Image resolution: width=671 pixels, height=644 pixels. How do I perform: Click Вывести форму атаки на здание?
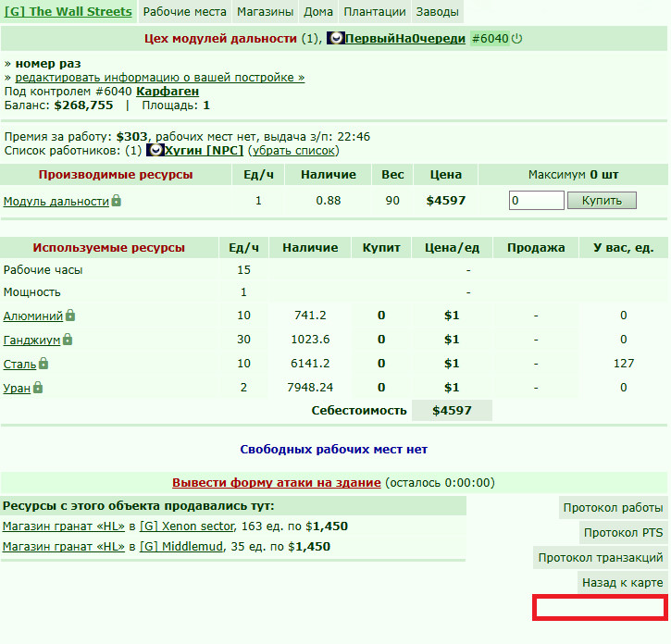[x=277, y=483]
